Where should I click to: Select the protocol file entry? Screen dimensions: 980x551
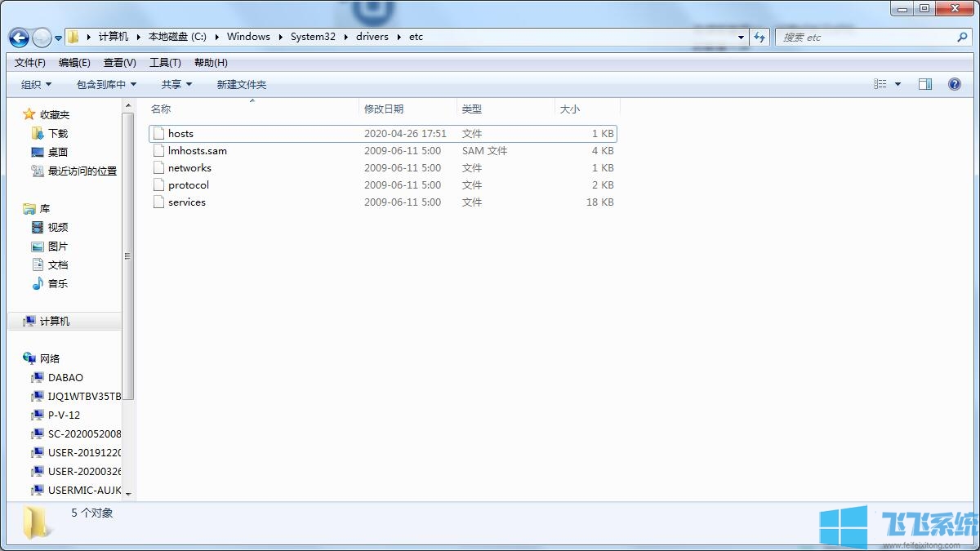click(188, 184)
